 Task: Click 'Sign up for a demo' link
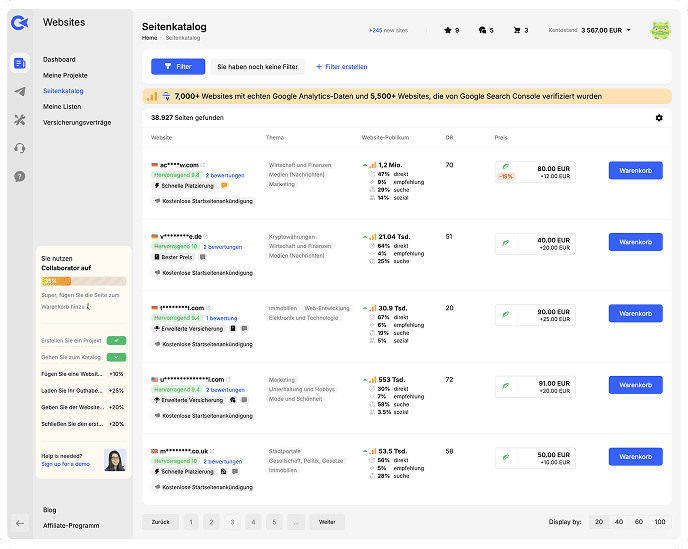[65, 465]
